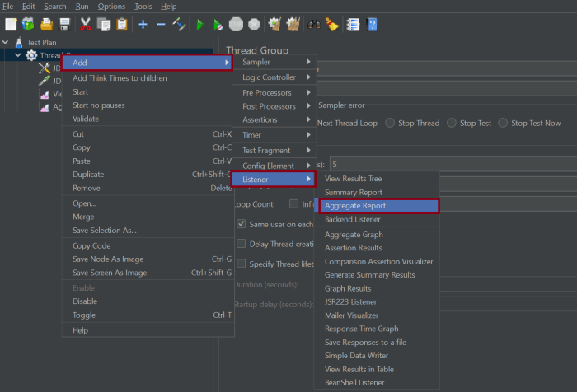Select the Stop Test Now radio button

point(503,124)
